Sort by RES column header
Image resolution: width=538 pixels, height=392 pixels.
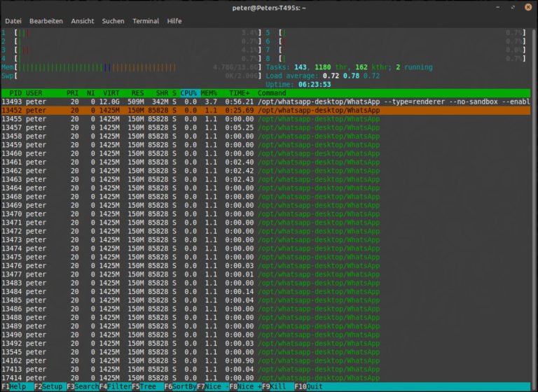click(137, 93)
